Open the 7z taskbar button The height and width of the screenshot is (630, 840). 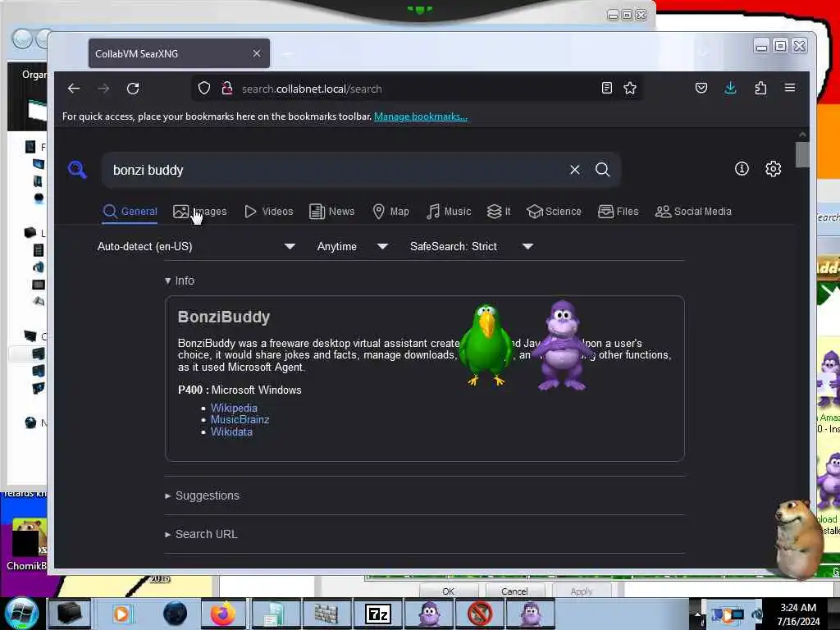(x=377, y=614)
